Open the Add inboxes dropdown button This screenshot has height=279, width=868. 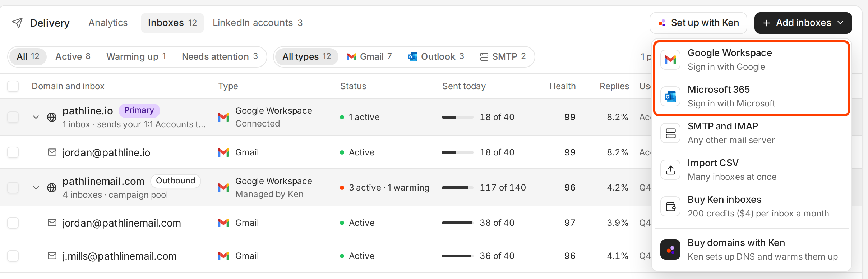point(803,23)
